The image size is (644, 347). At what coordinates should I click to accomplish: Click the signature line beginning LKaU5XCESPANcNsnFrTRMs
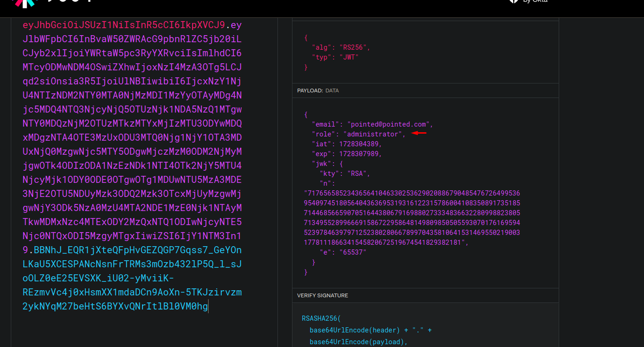(132, 264)
